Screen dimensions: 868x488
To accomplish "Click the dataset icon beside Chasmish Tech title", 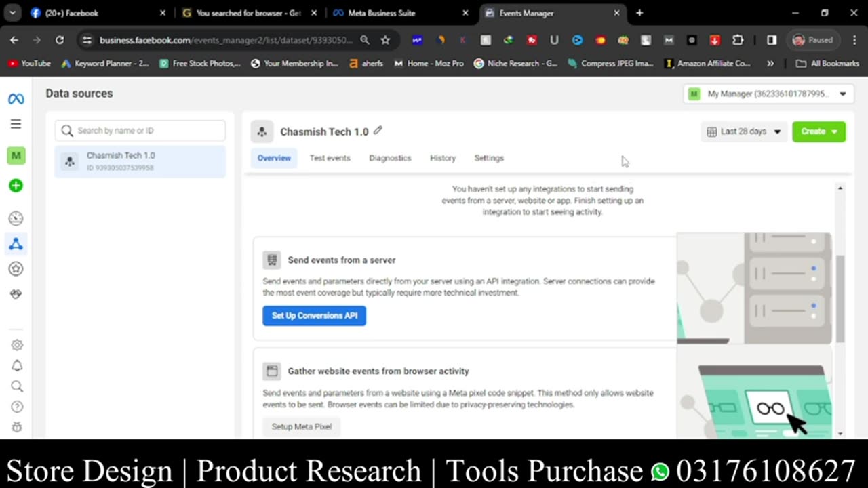I will click(x=262, y=131).
